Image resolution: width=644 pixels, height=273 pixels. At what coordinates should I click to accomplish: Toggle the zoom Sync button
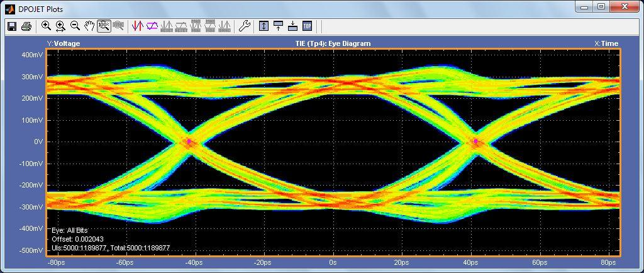click(x=118, y=26)
